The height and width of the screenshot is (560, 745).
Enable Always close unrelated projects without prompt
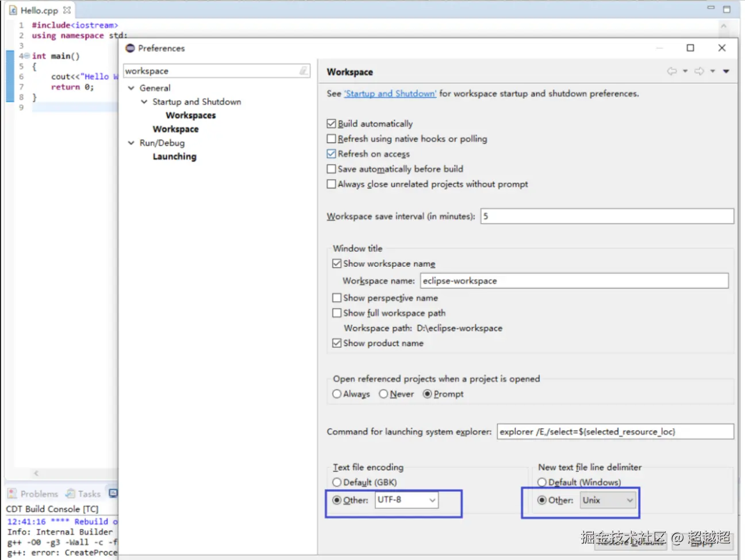tap(331, 184)
